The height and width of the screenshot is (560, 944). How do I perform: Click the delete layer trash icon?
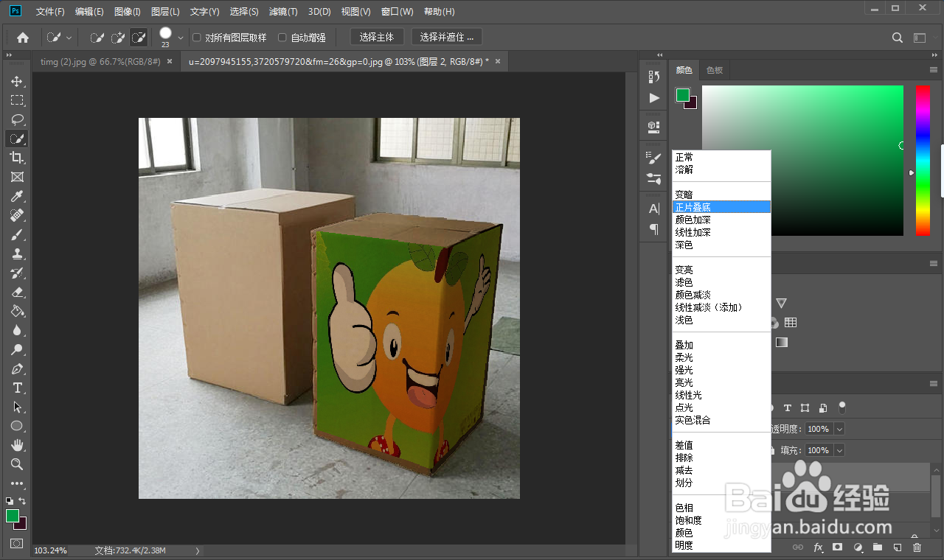point(917,547)
